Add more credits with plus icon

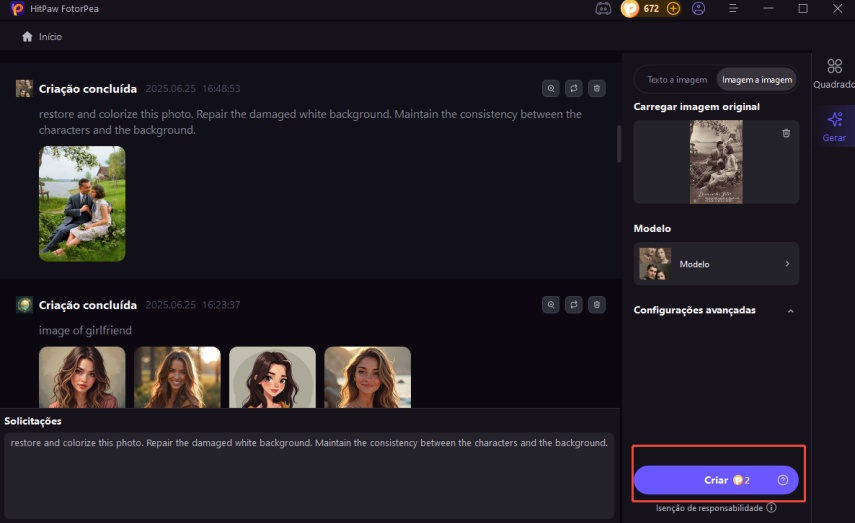(x=673, y=9)
